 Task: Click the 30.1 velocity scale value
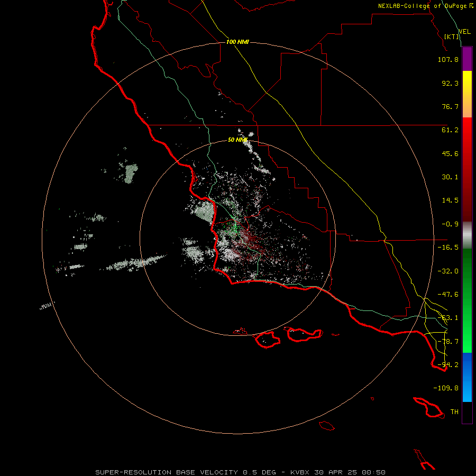click(x=450, y=177)
